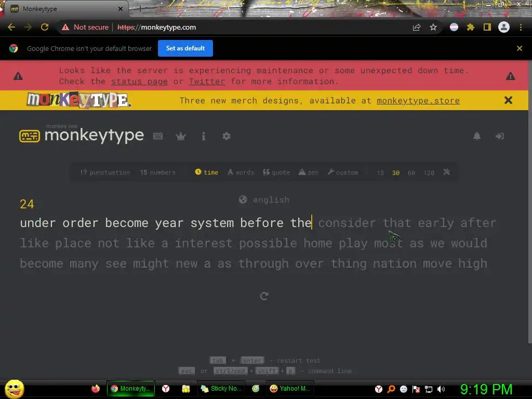Click the monkeytype logo
Screen dimensions: 532x399
82,135
